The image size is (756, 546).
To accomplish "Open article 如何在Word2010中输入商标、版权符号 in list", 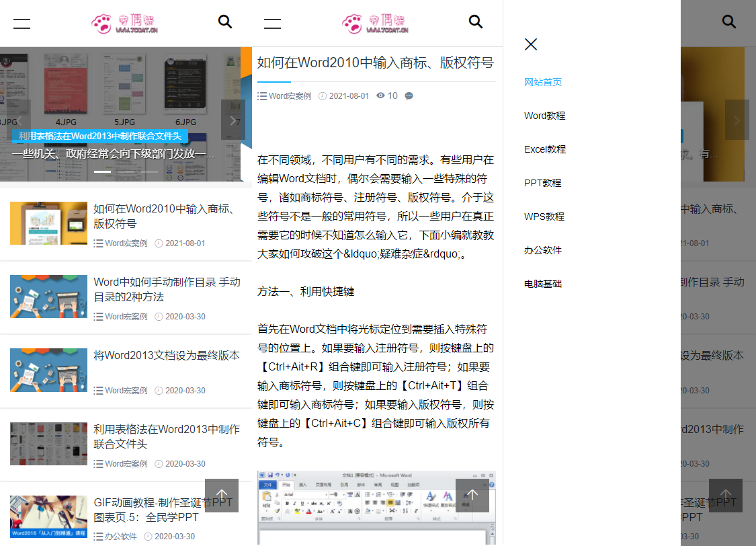I will [163, 216].
